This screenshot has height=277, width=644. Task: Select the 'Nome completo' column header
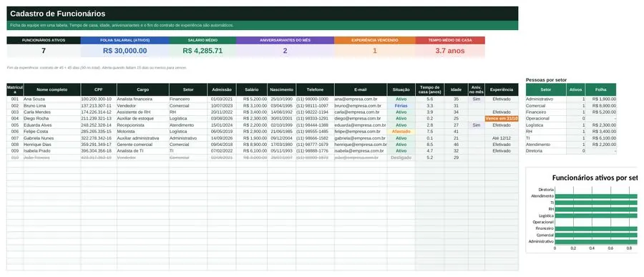coord(52,89)
